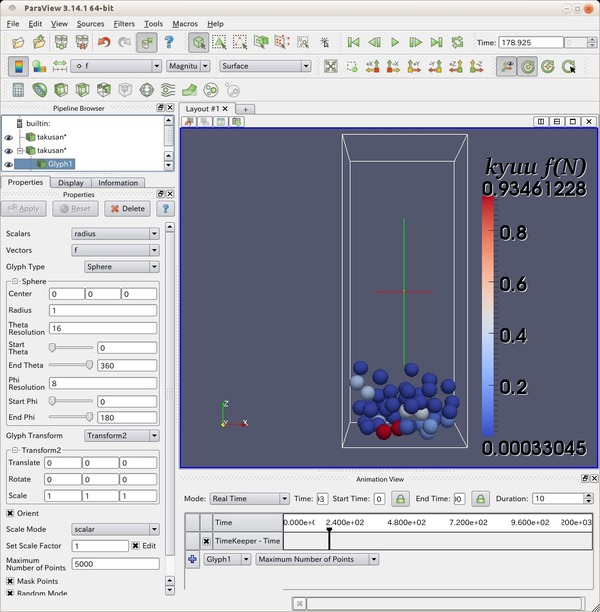
Task: Click the blue plus add-track button
Action: coord(192,559)
